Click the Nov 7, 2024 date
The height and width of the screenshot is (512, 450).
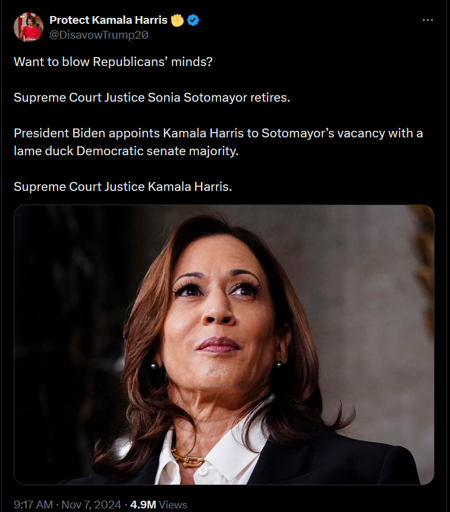(91, 504)
